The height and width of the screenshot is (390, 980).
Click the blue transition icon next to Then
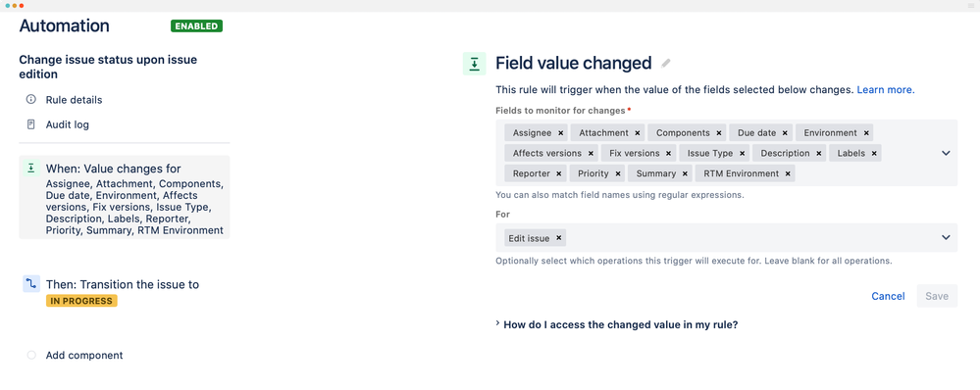[31, 284]
